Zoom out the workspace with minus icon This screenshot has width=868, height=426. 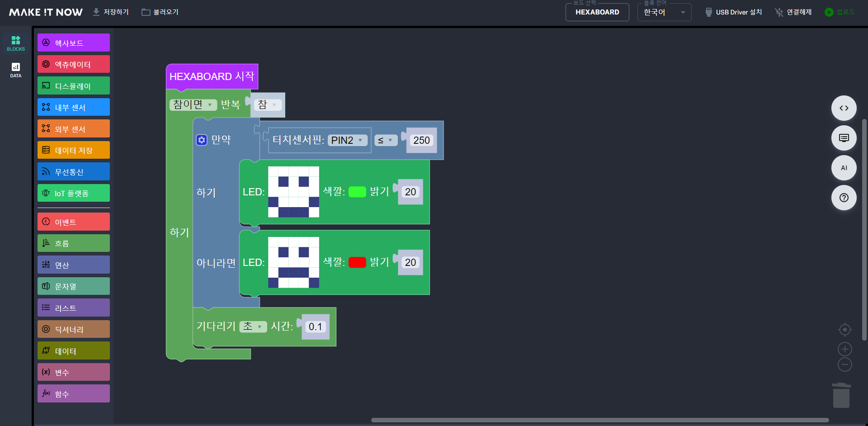(845, 364)
